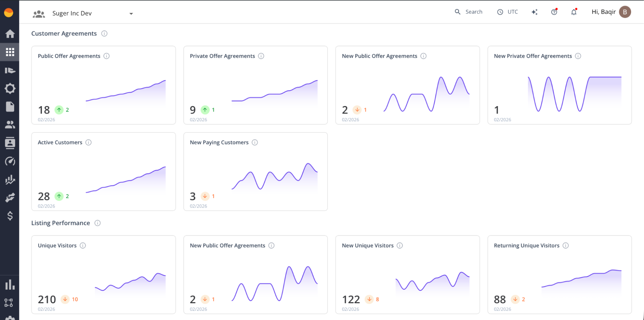This screenshot has height=320, width=644.
Task: Open the customers people icon in sidebar
Action: pos(10,125)
